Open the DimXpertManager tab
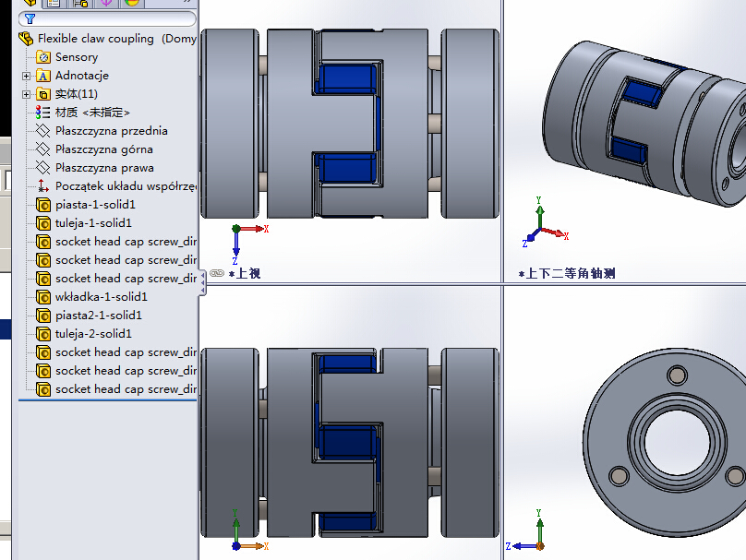 coord(105,3)
